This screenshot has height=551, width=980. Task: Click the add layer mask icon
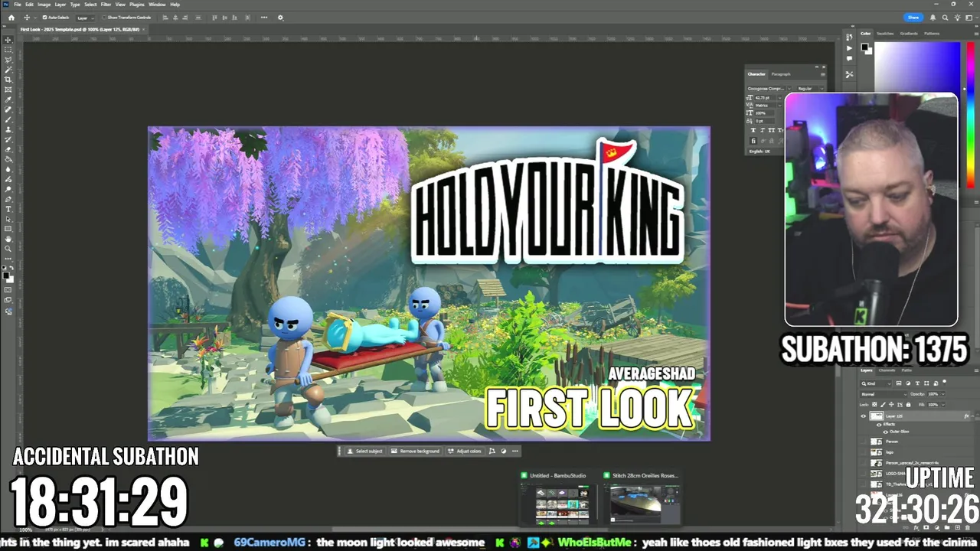926,527
